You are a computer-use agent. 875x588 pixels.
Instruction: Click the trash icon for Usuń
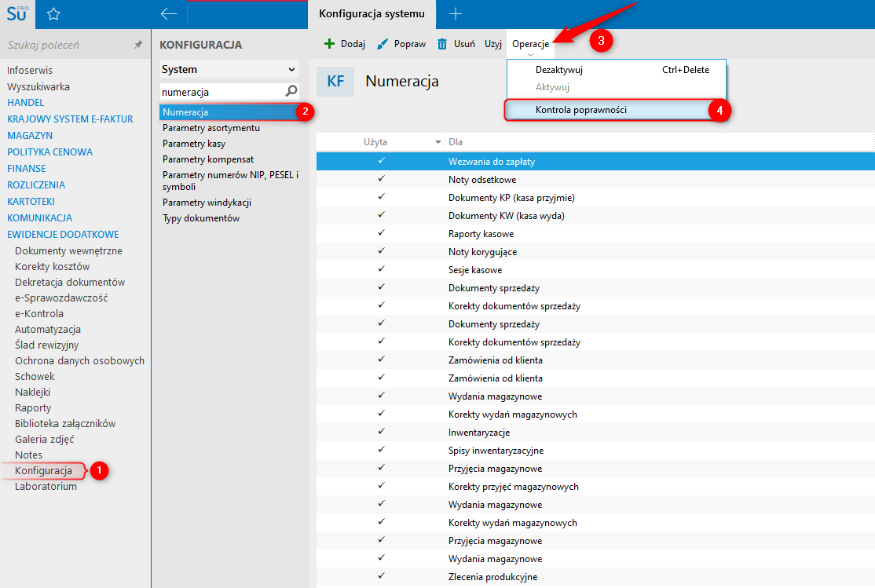click(442, 43)
